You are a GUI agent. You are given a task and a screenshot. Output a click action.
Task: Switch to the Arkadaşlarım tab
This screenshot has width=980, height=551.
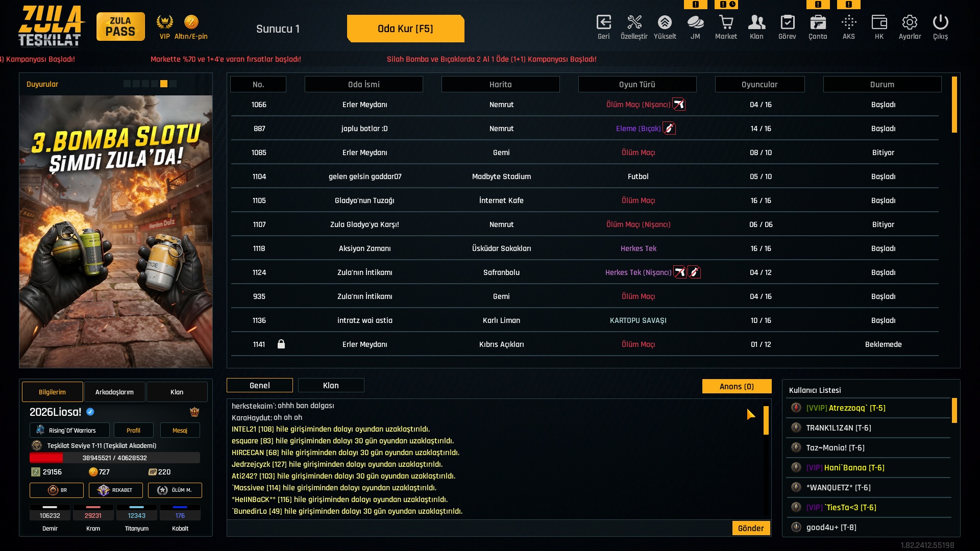[115, 392]
